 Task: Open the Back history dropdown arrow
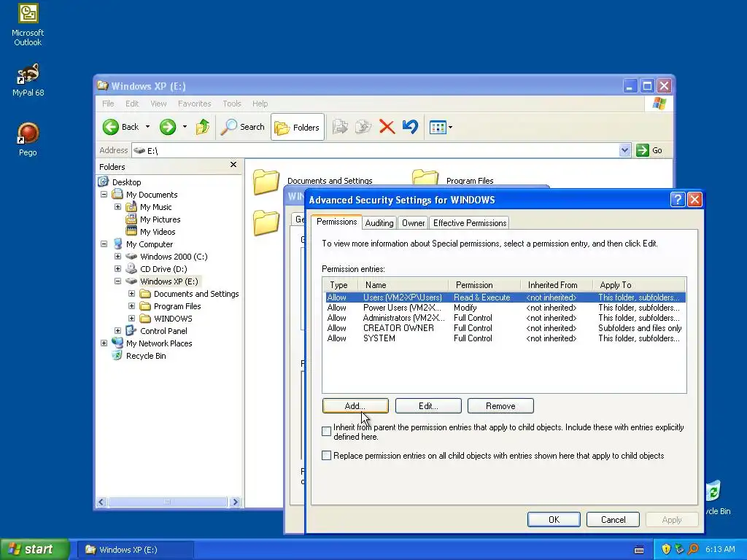147,127
